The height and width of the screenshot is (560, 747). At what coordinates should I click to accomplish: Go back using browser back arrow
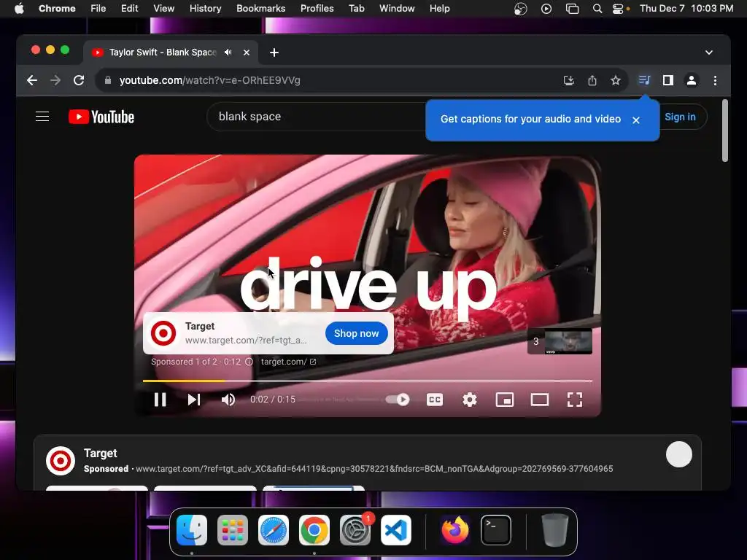32,80
